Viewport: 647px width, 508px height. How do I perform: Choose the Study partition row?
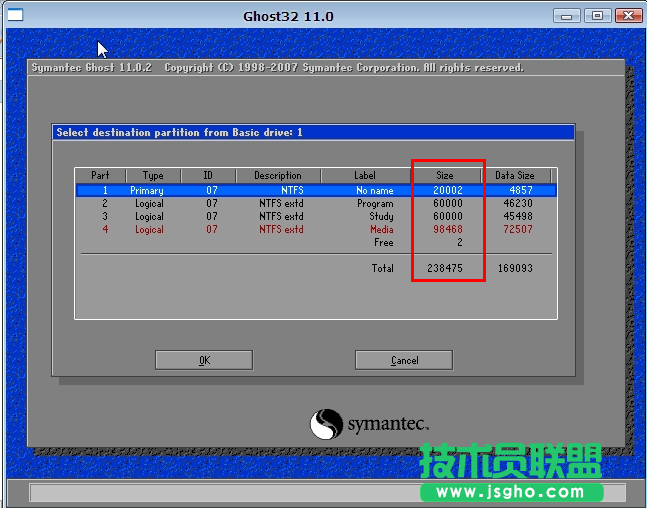click(x=315, y=216)
